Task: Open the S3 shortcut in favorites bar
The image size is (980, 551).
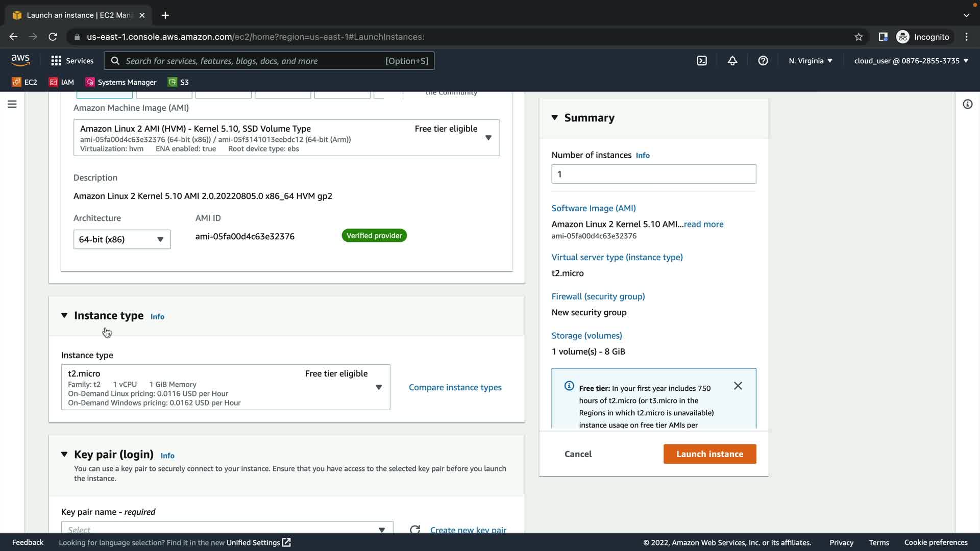Action: point(179,82)
